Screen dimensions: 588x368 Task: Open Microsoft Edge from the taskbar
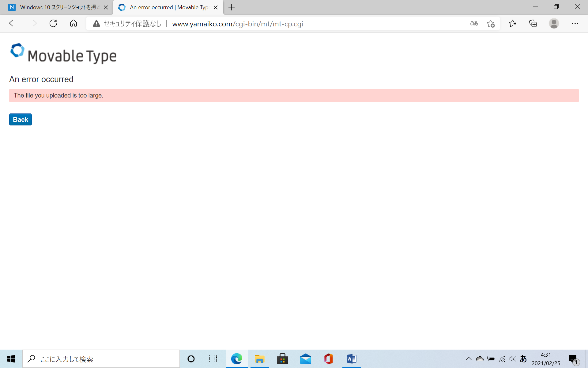(237, 359)
